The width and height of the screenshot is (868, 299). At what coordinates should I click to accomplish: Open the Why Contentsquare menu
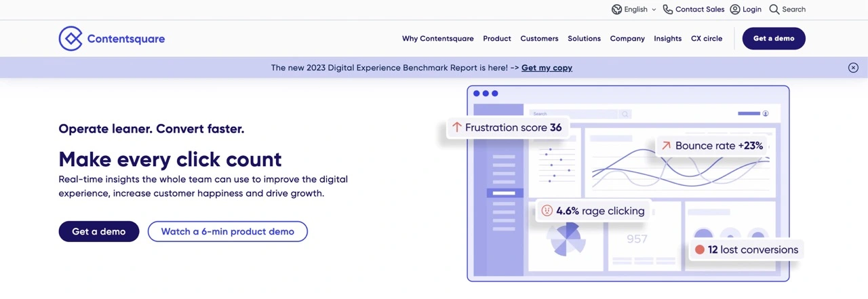tap(438, 39)
